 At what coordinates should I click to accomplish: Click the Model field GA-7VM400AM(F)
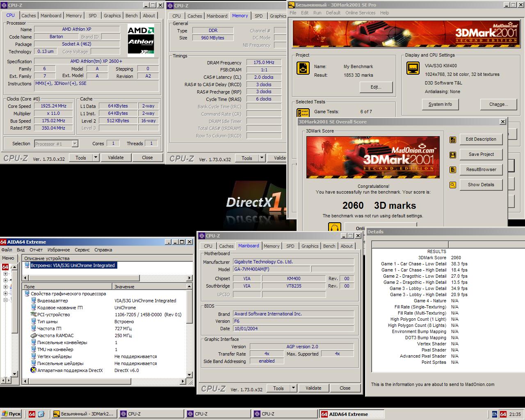(272, 269)
